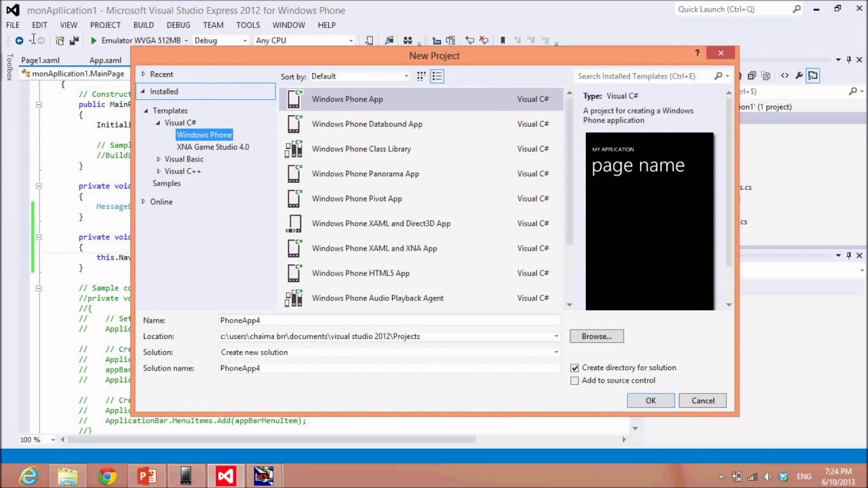
Task: Open the Any CPU platform dropdown
Action: (304, 41)
